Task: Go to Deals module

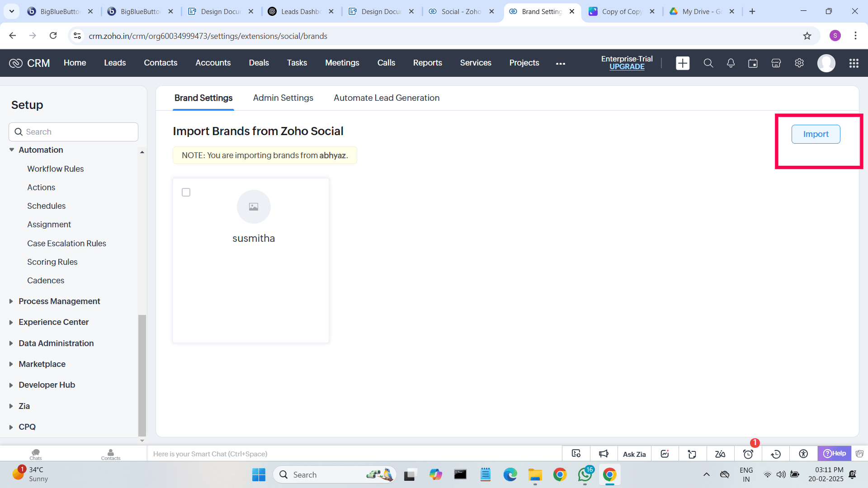Action: pyautogui.click(x=259, y=63)
